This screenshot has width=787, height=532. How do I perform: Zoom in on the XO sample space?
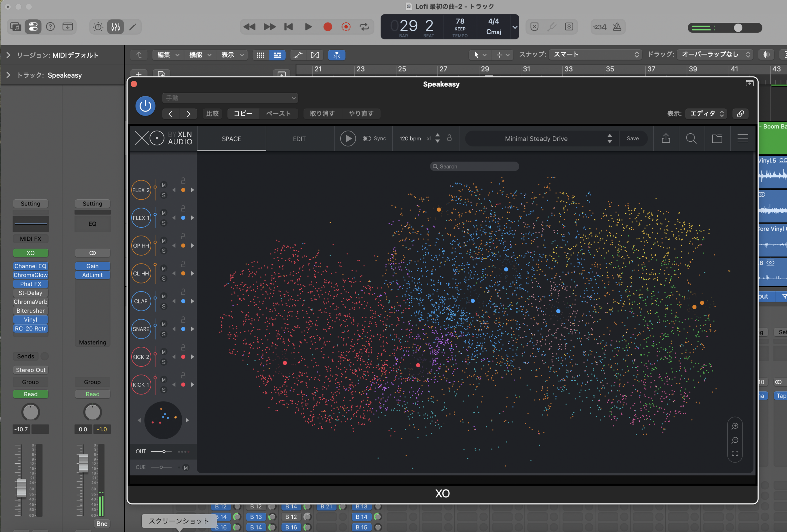point(735,426)
